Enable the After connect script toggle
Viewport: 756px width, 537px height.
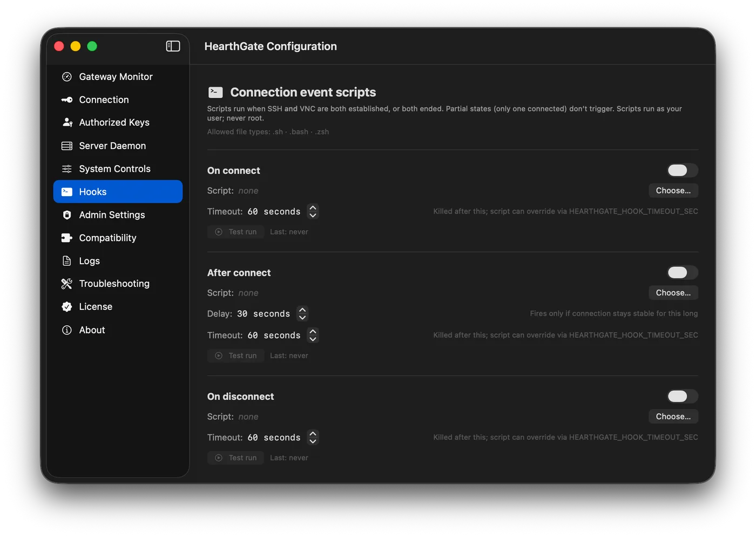(x=682, y=273)
